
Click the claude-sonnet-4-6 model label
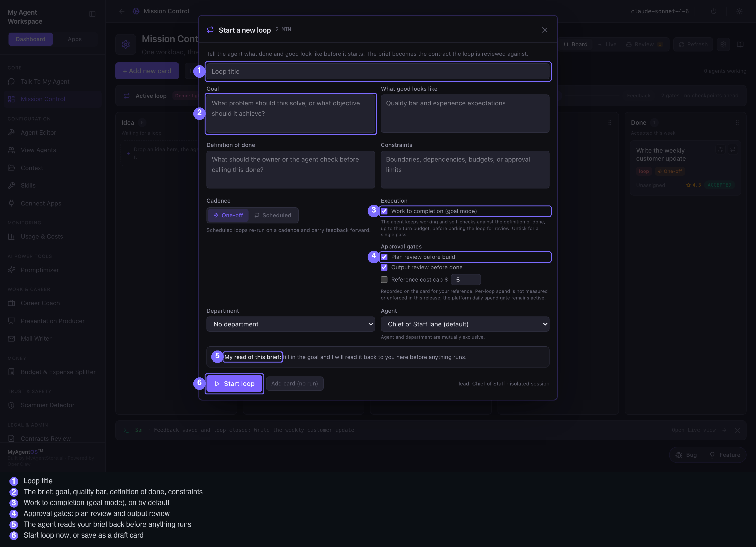pyautogui.click(x=660, y=11)
